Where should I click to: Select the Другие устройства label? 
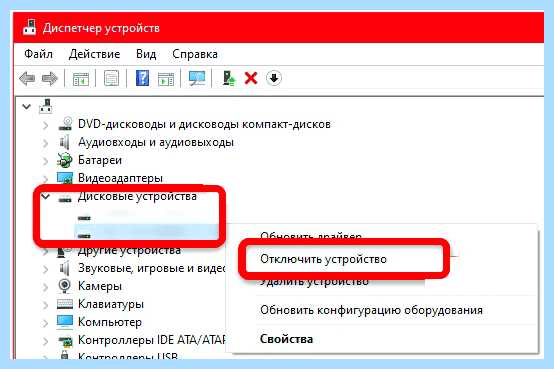point(129,250)
